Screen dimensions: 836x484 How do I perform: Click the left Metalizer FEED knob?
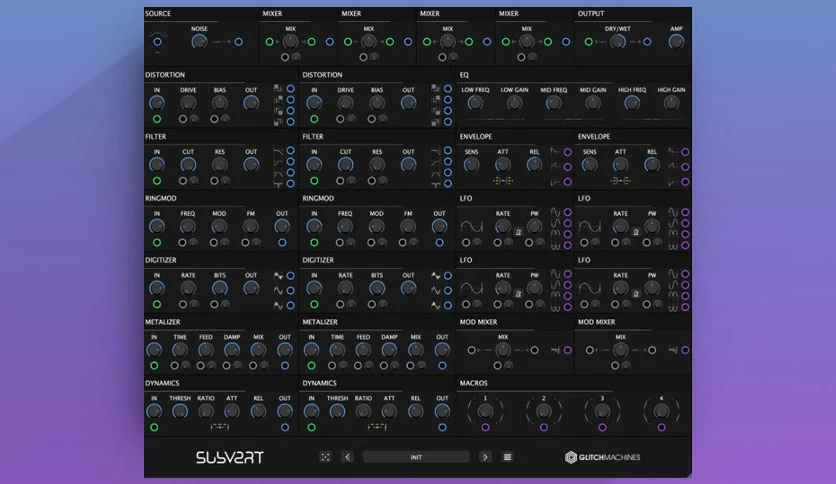click(206, 350)
